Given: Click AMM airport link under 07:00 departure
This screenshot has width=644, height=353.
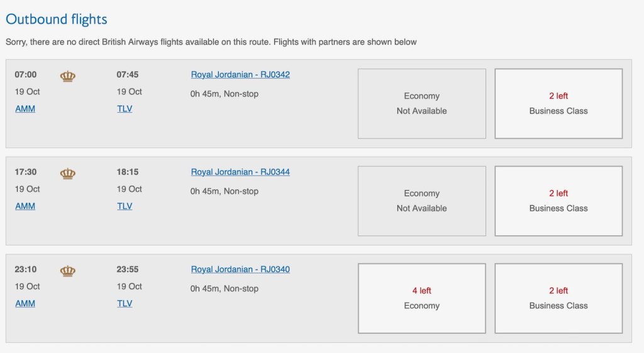Looking at the screenshot, I should point(25,109).
